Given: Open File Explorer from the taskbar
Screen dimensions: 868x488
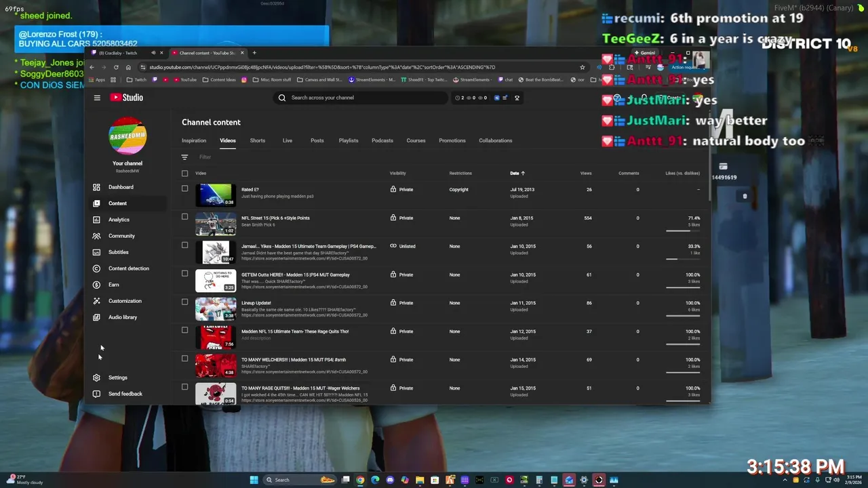Looking at the screenshot, I should coord(420,480).
